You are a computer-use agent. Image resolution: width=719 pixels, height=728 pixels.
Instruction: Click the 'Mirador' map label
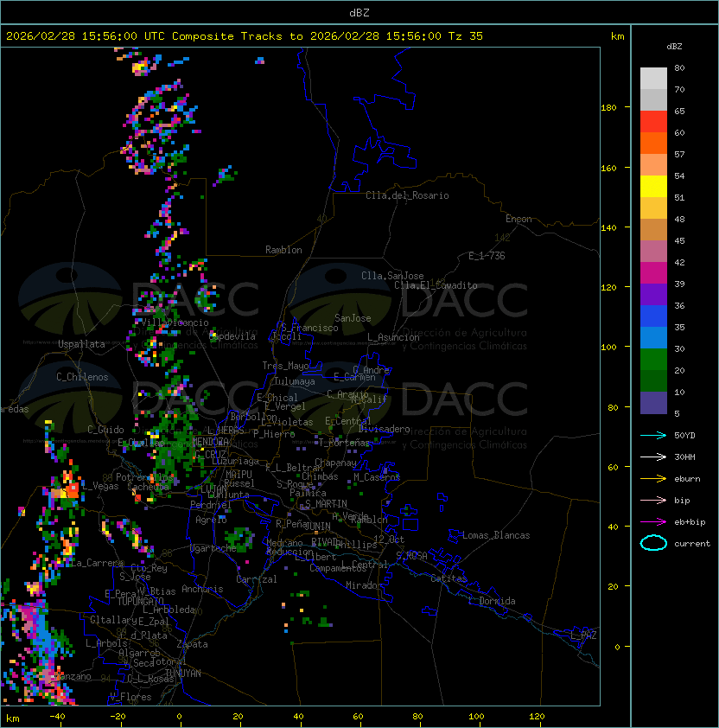click(x=365, y=585)
